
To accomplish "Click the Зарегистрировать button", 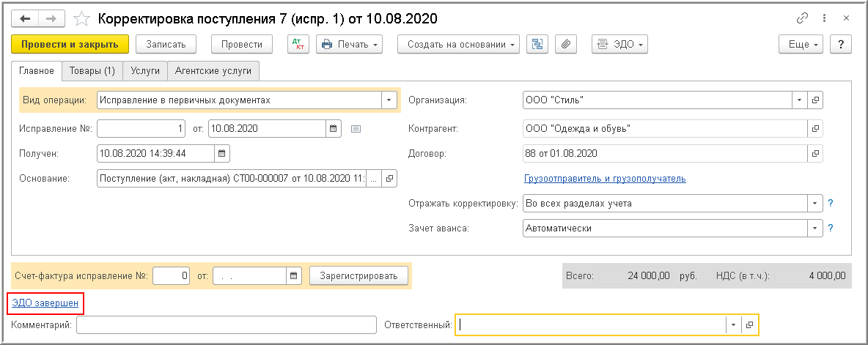I will point(358,275).
